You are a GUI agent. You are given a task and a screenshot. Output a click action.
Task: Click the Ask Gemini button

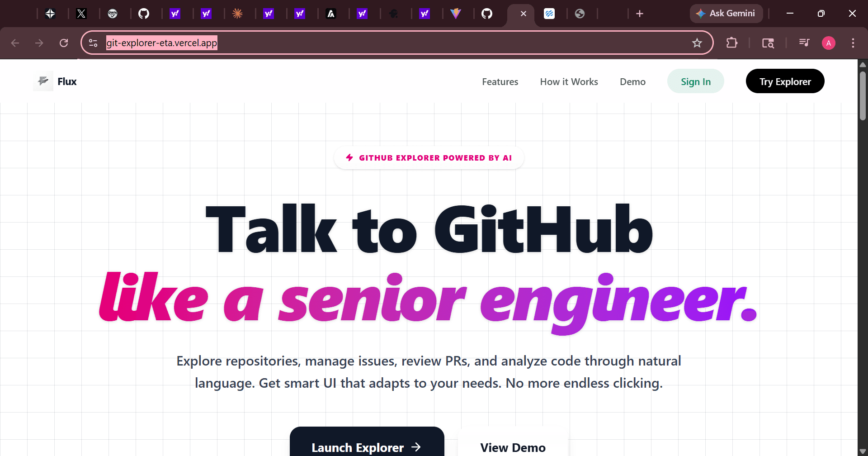click(726, 14)
